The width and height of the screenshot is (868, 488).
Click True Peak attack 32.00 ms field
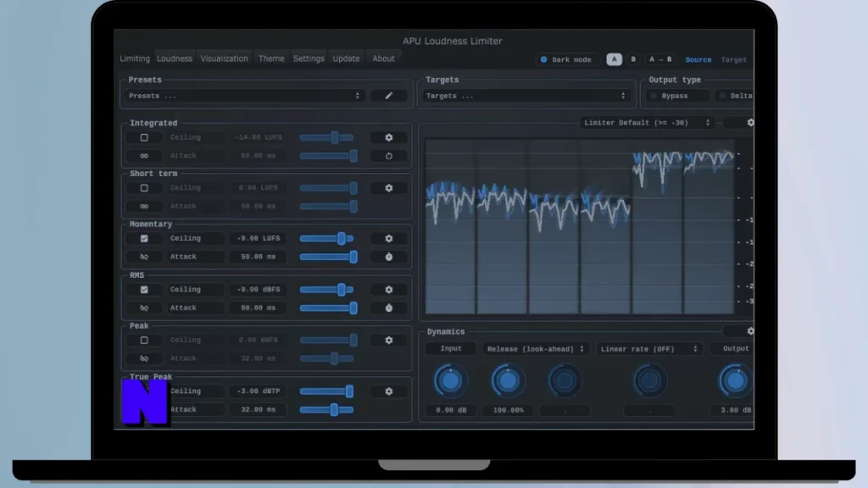(259, 410)
